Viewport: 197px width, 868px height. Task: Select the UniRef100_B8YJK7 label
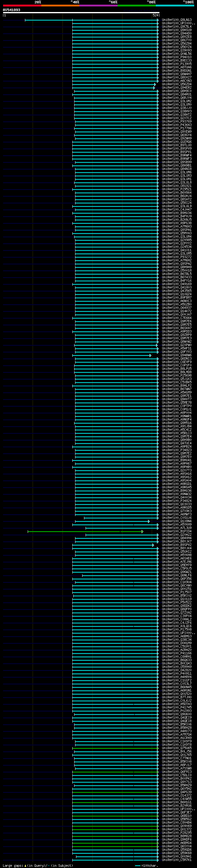coord(176,541)
